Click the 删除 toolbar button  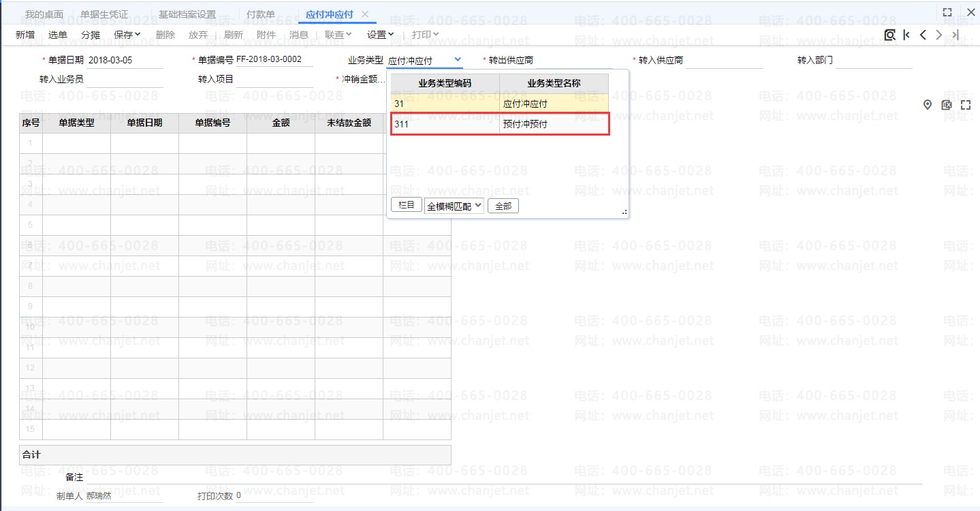click(x=165, y=35)
